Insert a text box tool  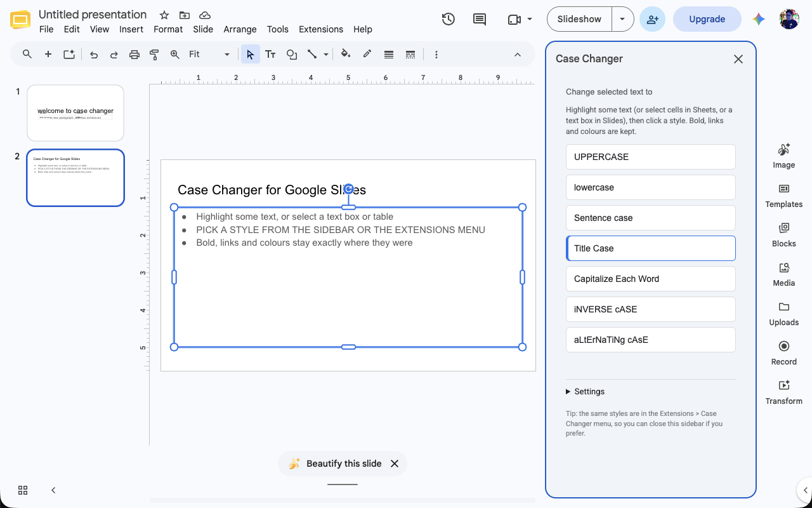point(270,55)
